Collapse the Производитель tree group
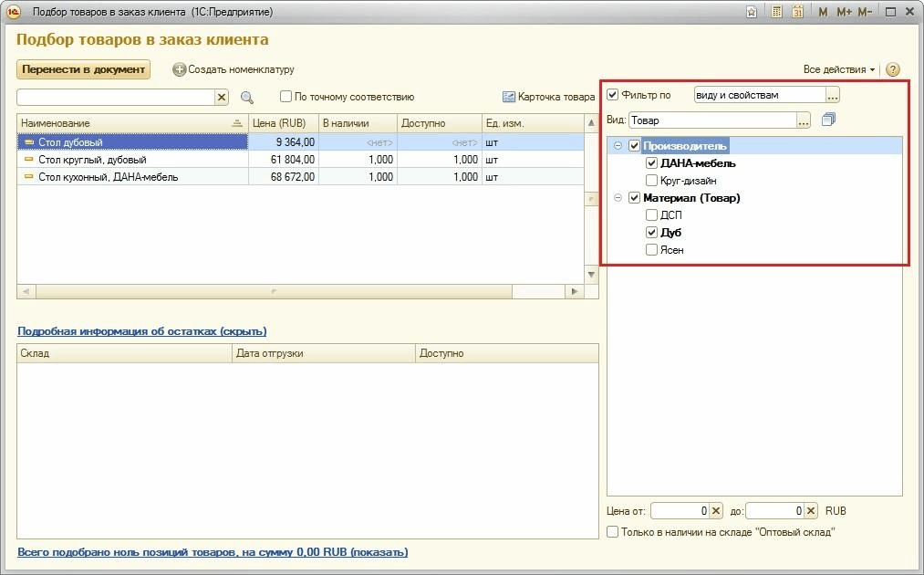 (618, 146)
